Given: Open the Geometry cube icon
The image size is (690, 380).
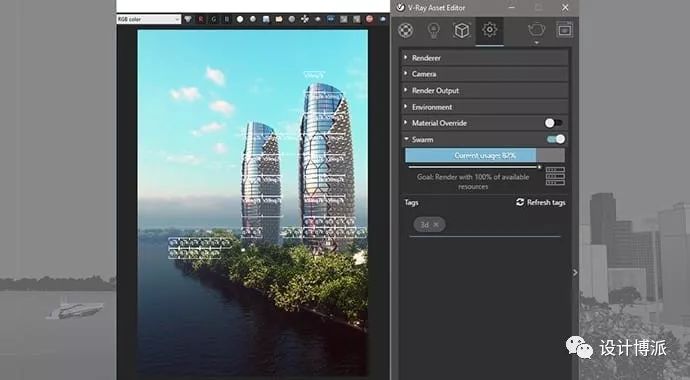Looking at the screenshot, I should click(x=462, y=30).
